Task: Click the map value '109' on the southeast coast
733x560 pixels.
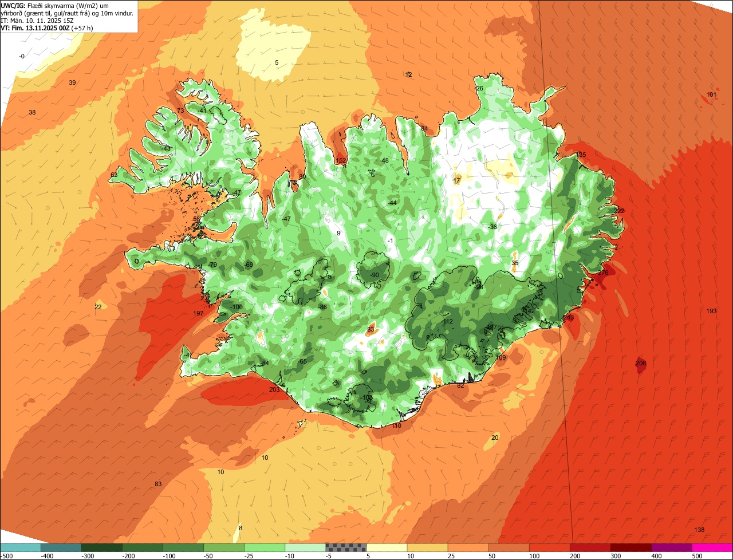Action: (x=501, y=357)
